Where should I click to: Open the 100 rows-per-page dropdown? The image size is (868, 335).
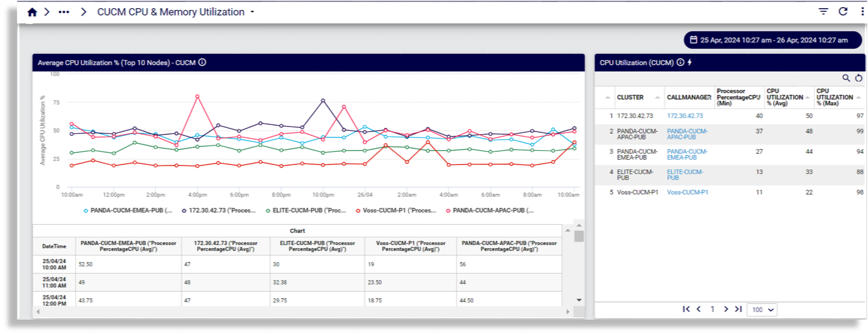[762, 310]
